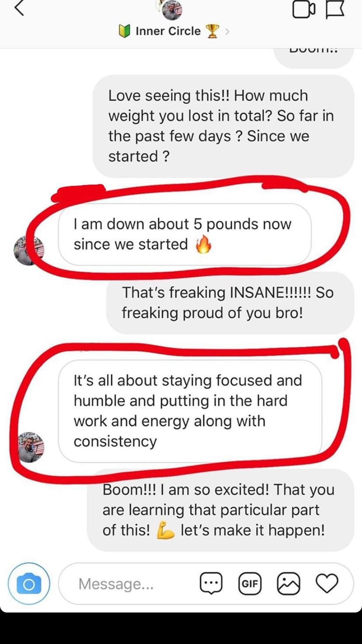Expand Inner Circle details chevron

tap(227, 31)
